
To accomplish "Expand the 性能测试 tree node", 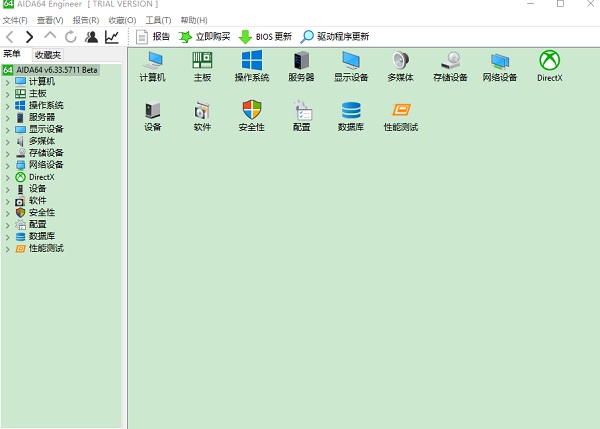I will pos(8,248).
